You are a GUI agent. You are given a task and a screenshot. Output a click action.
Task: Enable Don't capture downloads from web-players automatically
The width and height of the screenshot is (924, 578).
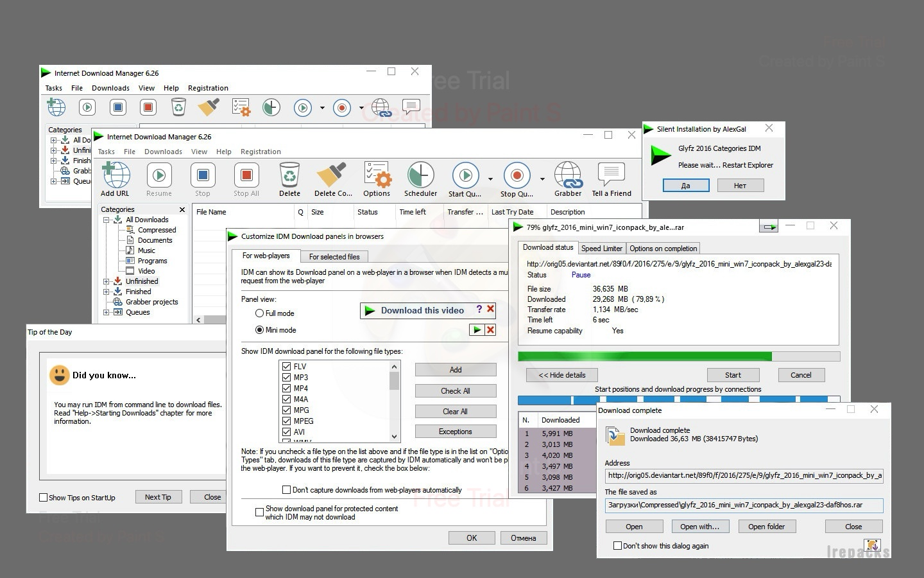pos(286,490)
